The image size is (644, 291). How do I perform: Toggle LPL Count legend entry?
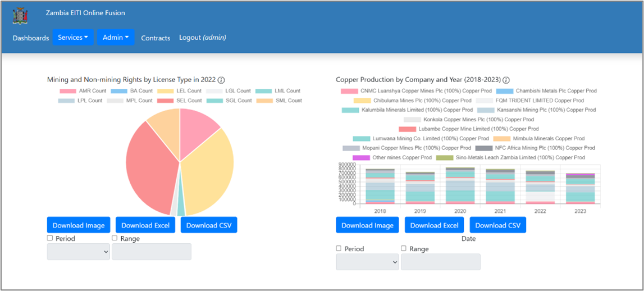80,101
